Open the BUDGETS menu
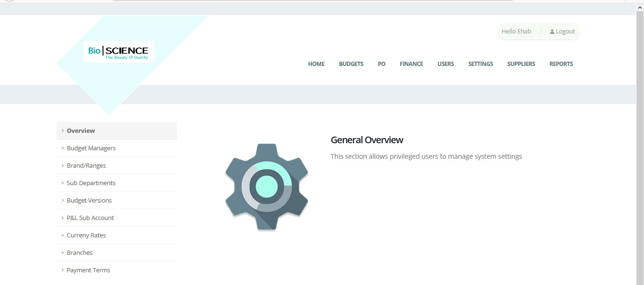Screen dimensions: 644x285 (351, 64)
